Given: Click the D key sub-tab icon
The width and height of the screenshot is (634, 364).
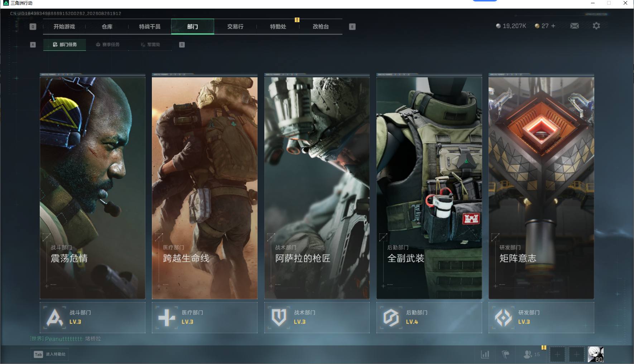Looking at the screenshot, I should [182, 45].
